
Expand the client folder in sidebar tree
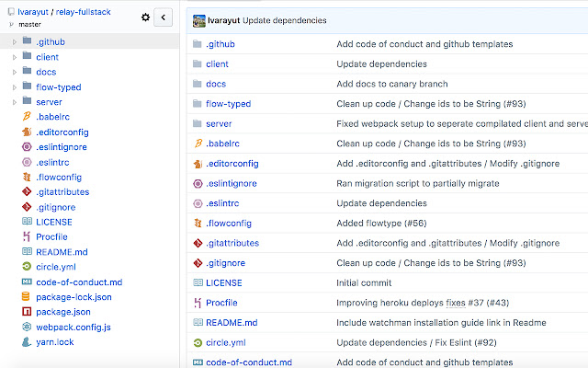point(15,57)
